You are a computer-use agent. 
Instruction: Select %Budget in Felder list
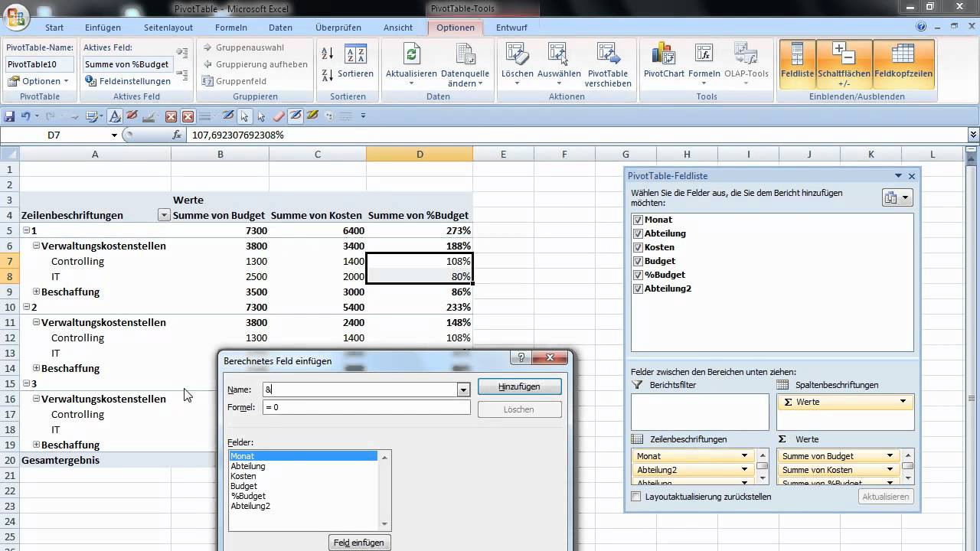click(x=248, y=496)
